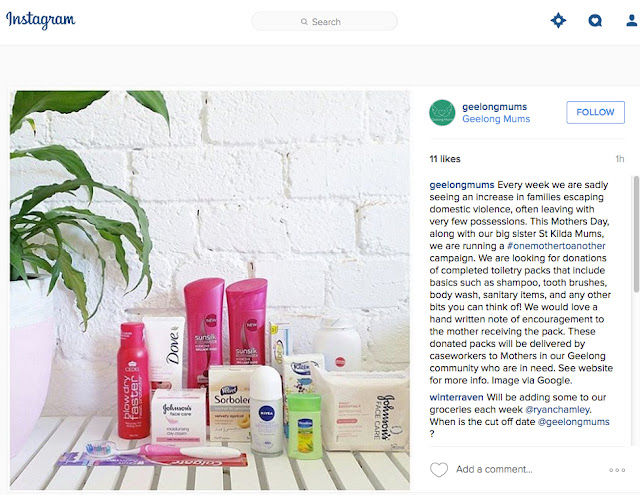640x495 pixels.
Task: Open the three-dots more options menu
Action: pyautogui.click(x=617, y=470)
